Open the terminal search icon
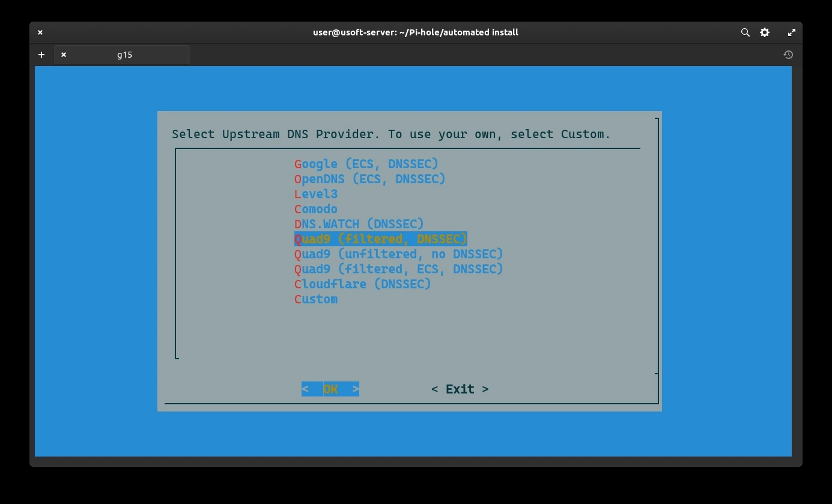Screen dimensions: 832x504 click(x=745, y=32)
